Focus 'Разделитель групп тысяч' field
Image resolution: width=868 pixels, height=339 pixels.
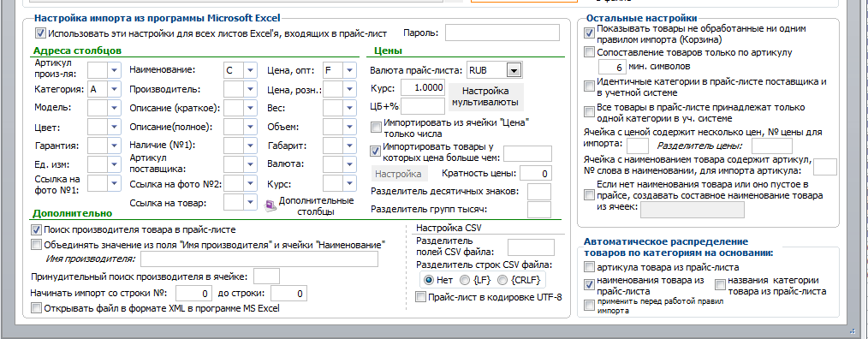539,210
